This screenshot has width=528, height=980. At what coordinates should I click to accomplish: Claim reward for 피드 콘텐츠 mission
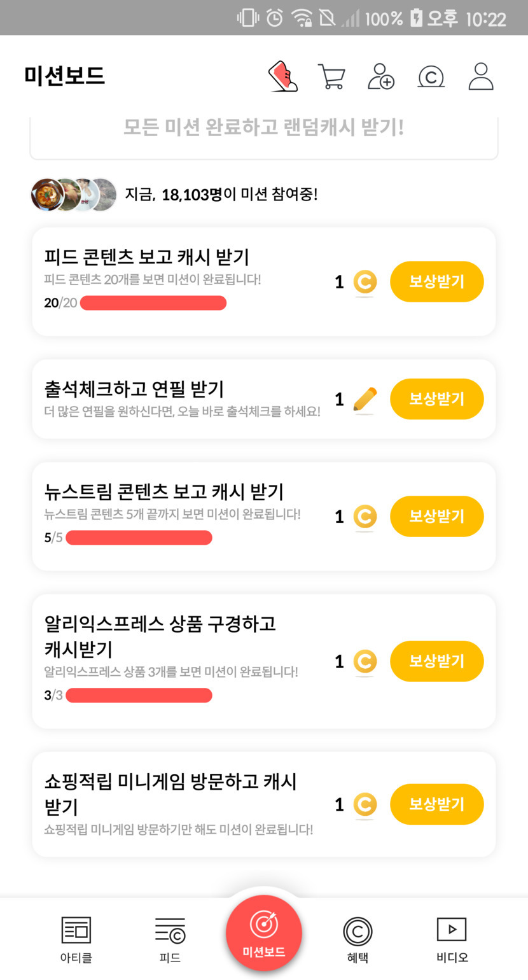436,282
